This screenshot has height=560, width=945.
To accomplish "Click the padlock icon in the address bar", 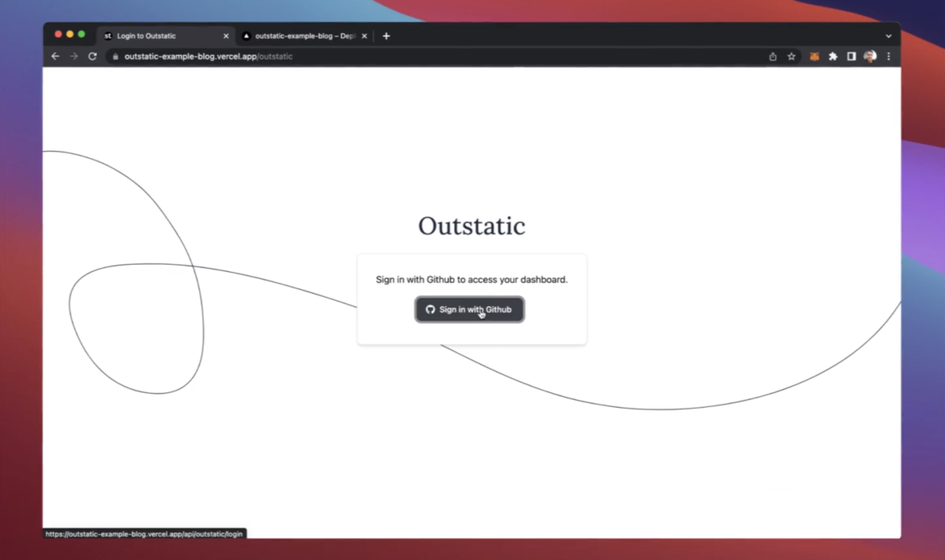I will (115, 56).
